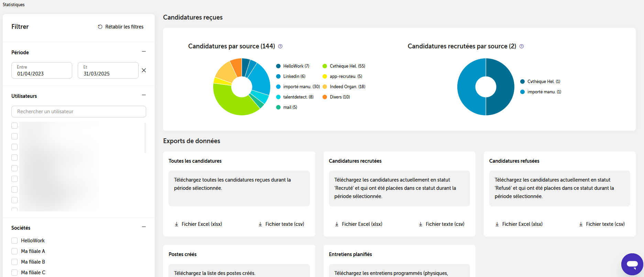Download Excel file for Candidatures refusées
Image resolution: width=644 pixels, height=277 pixels.
(519, 224)
